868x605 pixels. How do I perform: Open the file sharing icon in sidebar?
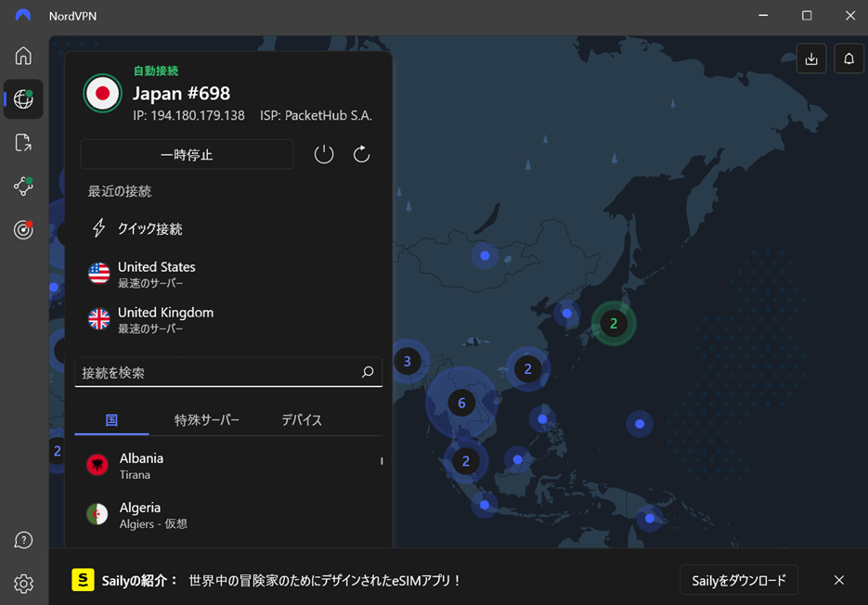(x=23, y=142)
